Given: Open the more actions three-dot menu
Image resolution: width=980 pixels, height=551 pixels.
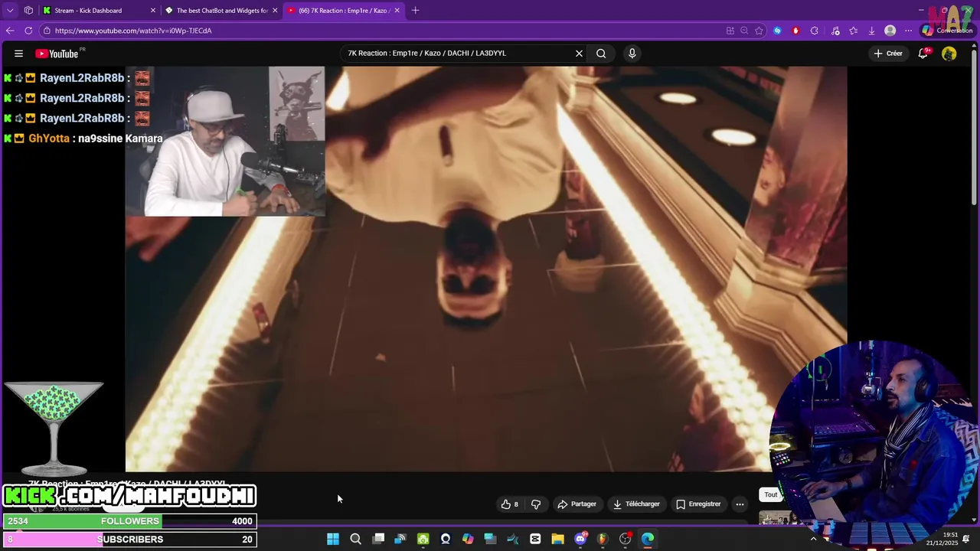Looking at the screenshot, I should [740, 504].
